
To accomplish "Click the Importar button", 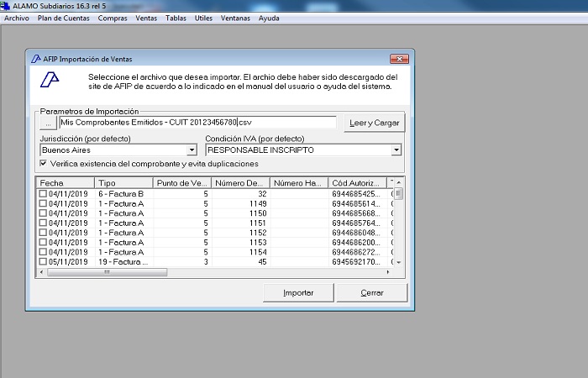I will 298,293.
